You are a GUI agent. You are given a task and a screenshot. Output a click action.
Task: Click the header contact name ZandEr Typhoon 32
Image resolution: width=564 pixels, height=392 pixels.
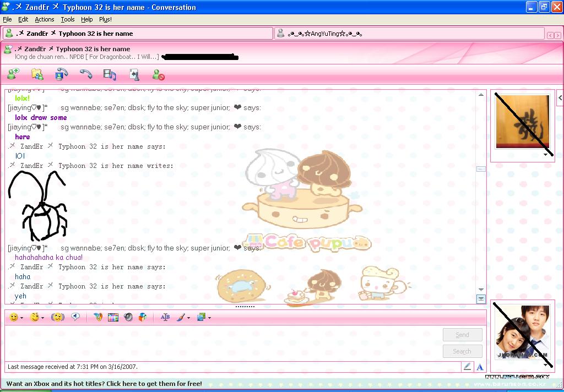pos(72,49)
